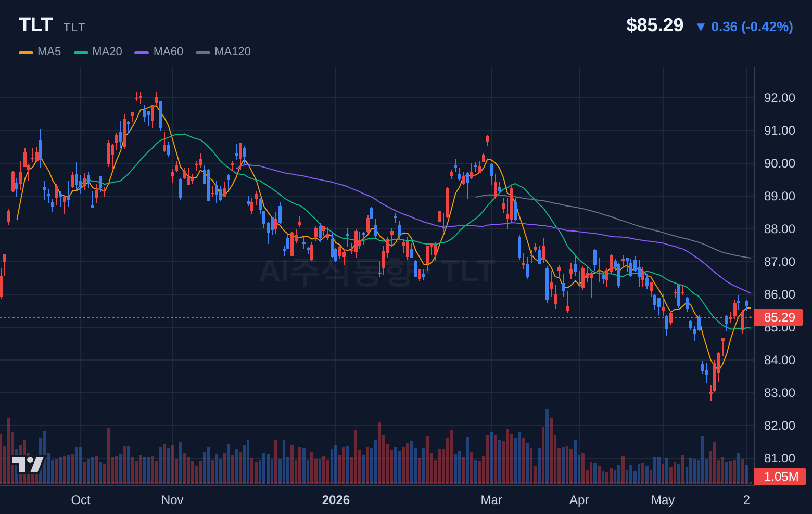The height and width of the screenshot is (514, 812).
Task: Click the 82.00 price axis label
Action: click(779, 426)
